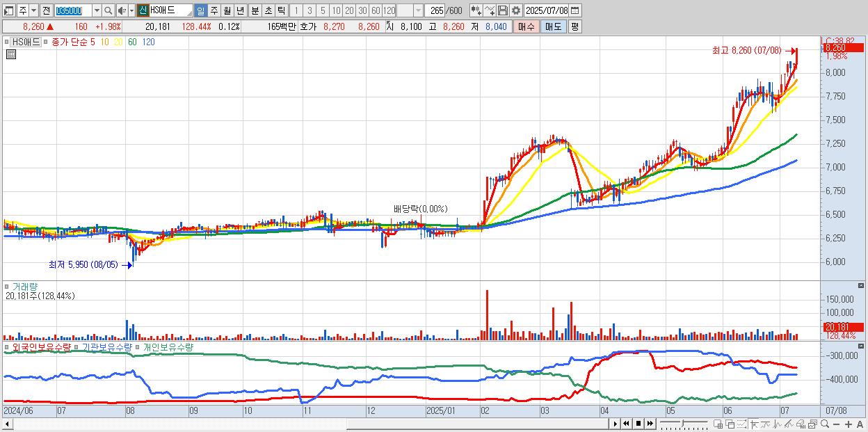The width and height of the screenshot is (868, 432).
Task: Select the 1 interval tab
Action: click(296, 10)
